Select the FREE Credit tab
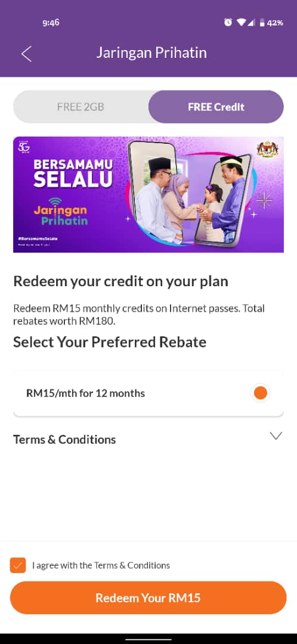The height and width of the screenshot is (644, 297). (216, 107)
